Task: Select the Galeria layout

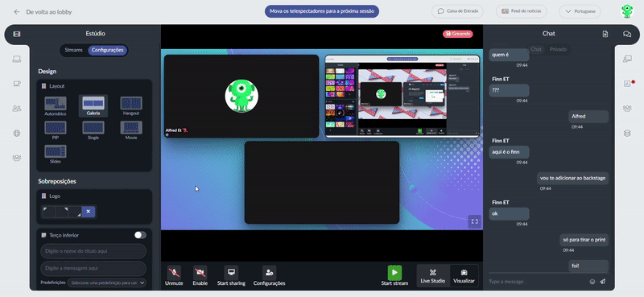Action: [93, 106]
